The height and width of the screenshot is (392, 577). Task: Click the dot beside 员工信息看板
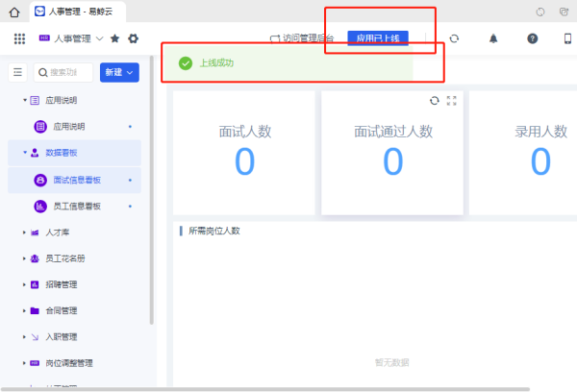130,207
